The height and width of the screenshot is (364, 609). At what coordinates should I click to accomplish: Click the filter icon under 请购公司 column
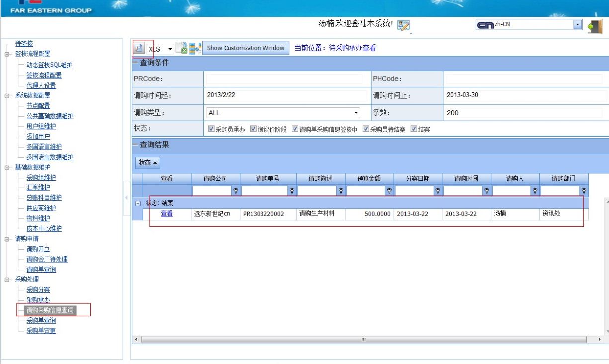236,190
